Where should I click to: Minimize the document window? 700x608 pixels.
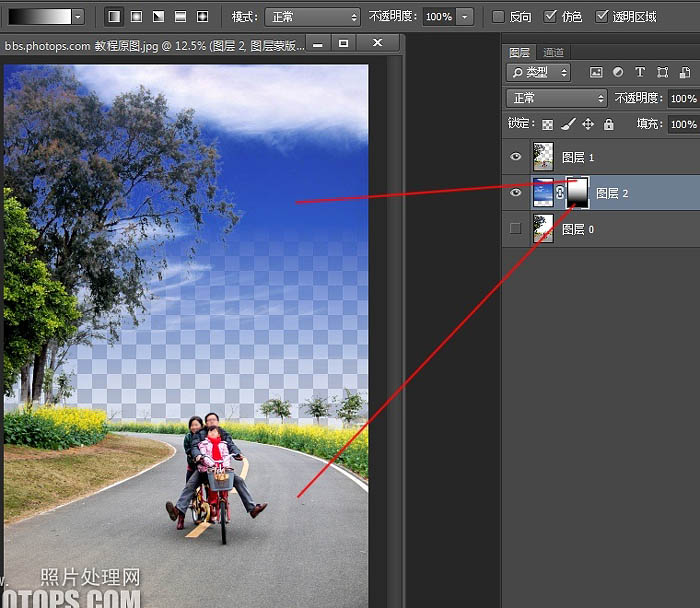point(318,44)
